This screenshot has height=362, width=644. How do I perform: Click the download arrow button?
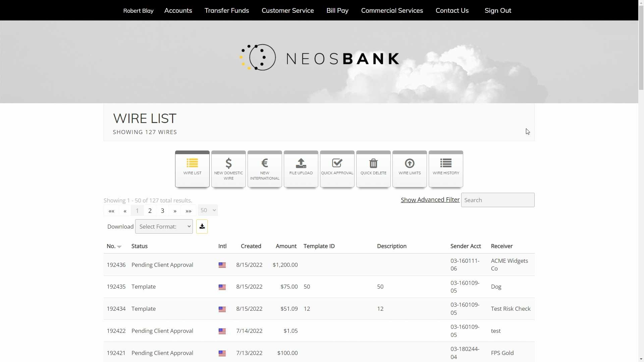[x=202, y=227]
